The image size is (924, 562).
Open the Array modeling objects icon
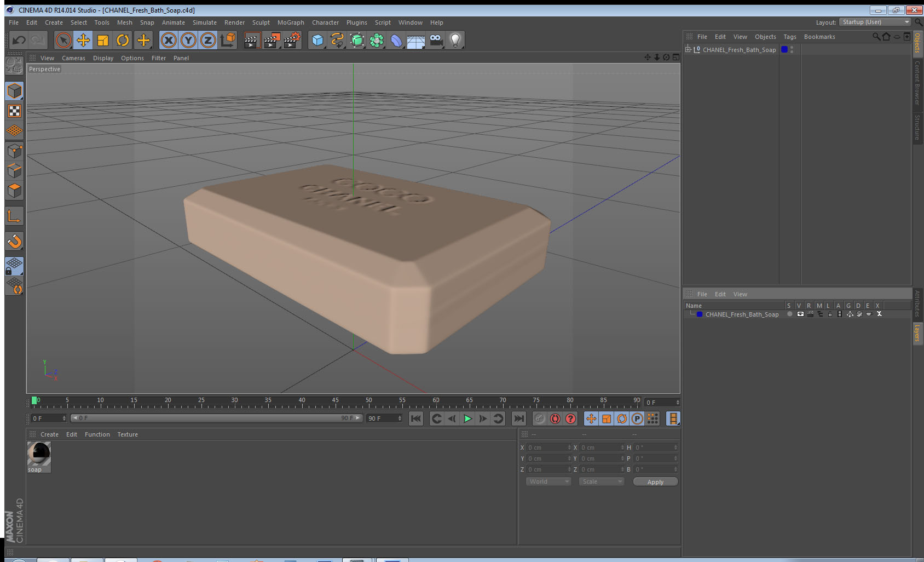click(377, 40)
